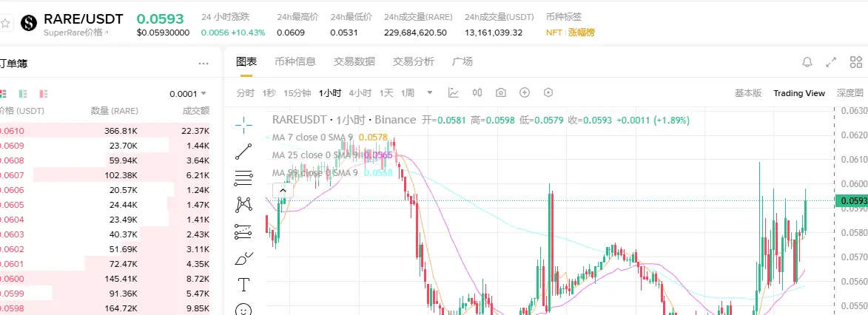Viewport: 868px width, 315px height.
Task: Switch to the 交易数据 tab
Action: 354,61
